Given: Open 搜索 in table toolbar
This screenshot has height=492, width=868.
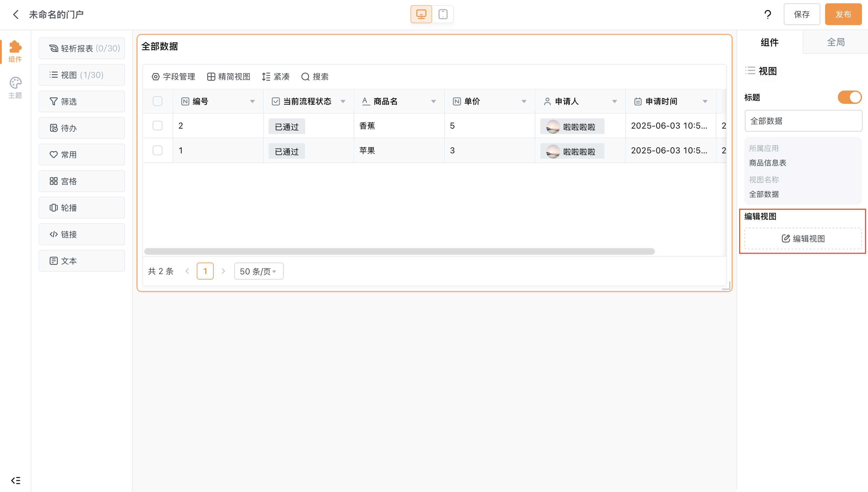Looking at the screenshot, I should pyautogui.click(x=315, y=77).
